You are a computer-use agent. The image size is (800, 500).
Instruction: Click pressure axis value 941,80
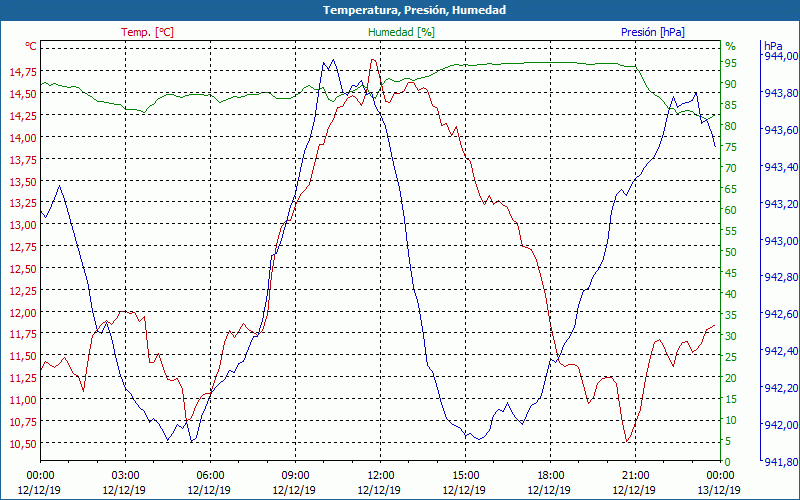coord(781,462)
